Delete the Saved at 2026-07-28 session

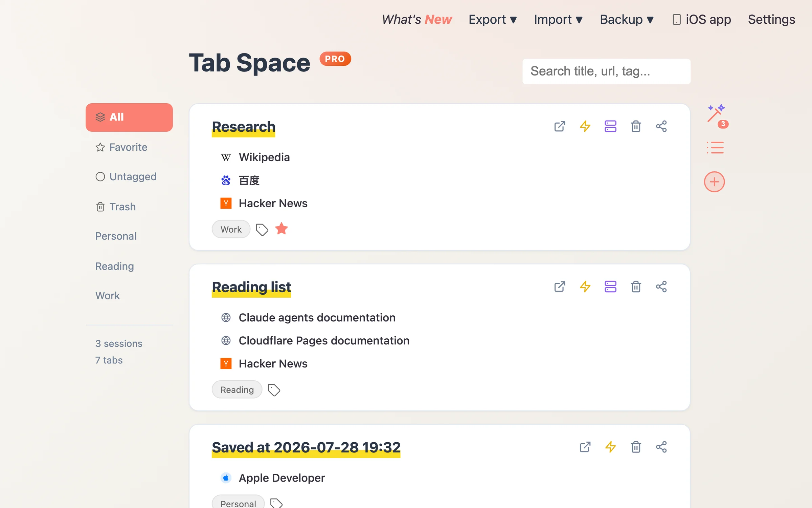pyautogui.click(x=636, y=447)
